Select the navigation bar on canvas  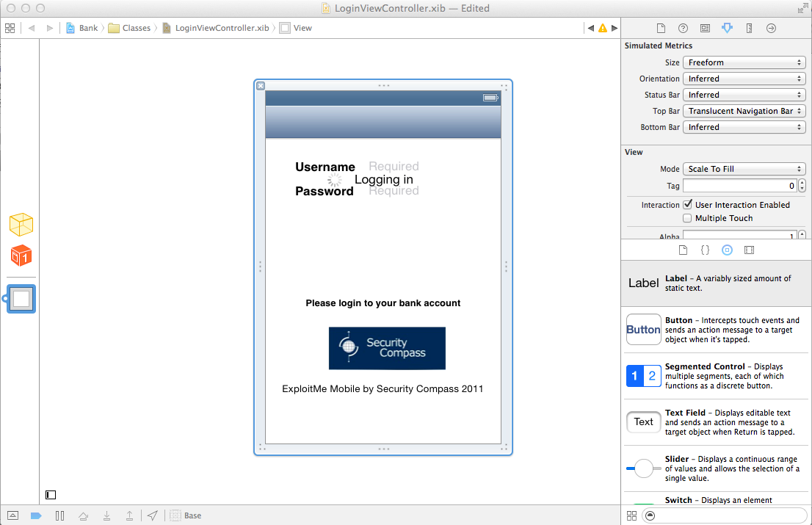tap(383, 122)
